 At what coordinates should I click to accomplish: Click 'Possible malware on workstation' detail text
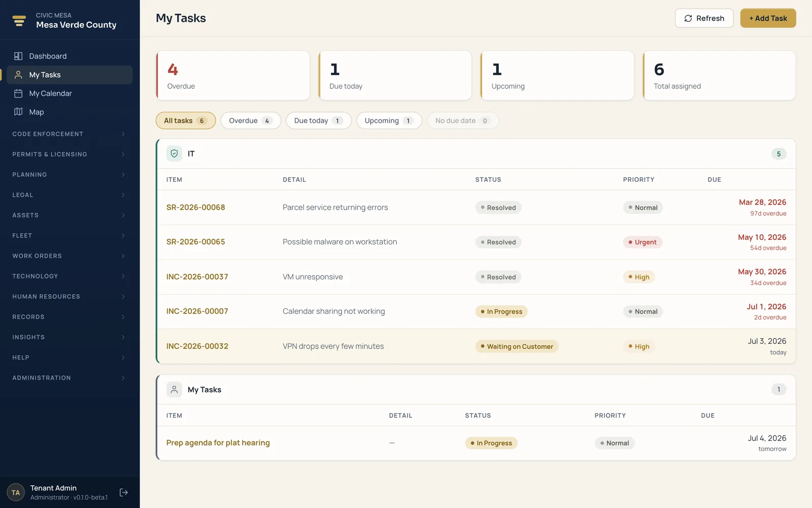coord(340,242)
